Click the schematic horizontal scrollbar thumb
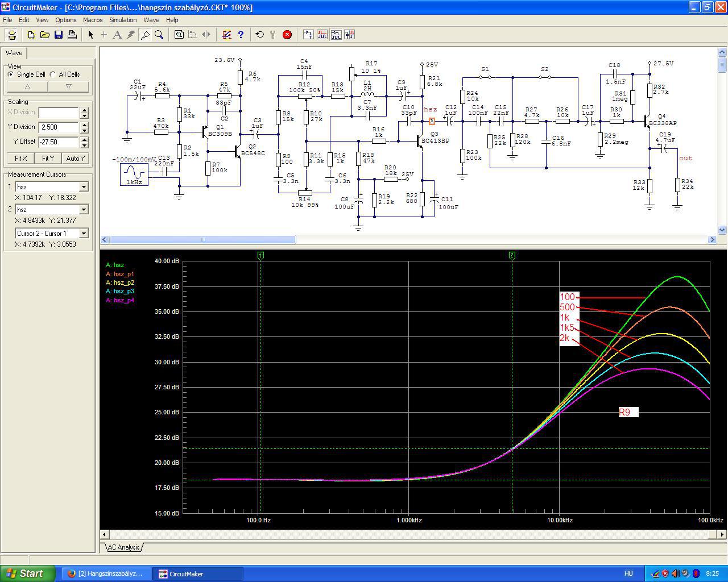The width and height of the screenshot is (728, 582). pyautogui.click(x=202, y=240)
